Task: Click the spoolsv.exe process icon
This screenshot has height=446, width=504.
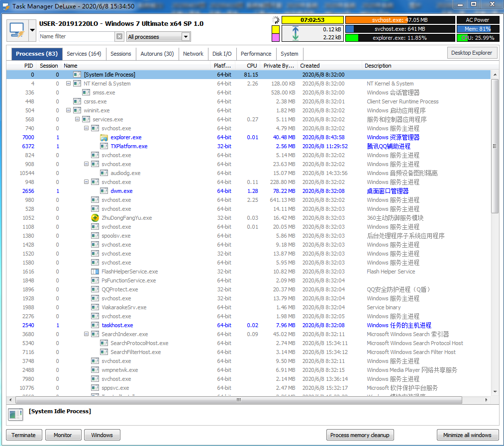Action: click(x=95, y=236)
